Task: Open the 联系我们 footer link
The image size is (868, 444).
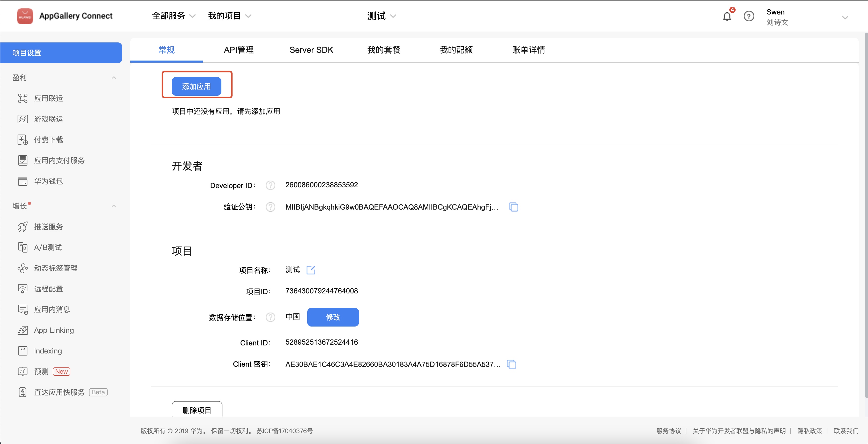Action: point(846,431)
